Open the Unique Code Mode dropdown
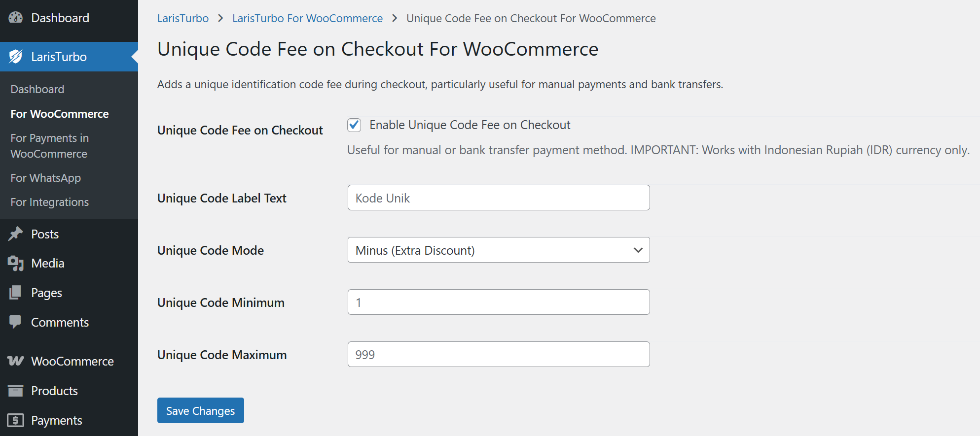Screen dimensions: 980x436 [x=498, y=250]
